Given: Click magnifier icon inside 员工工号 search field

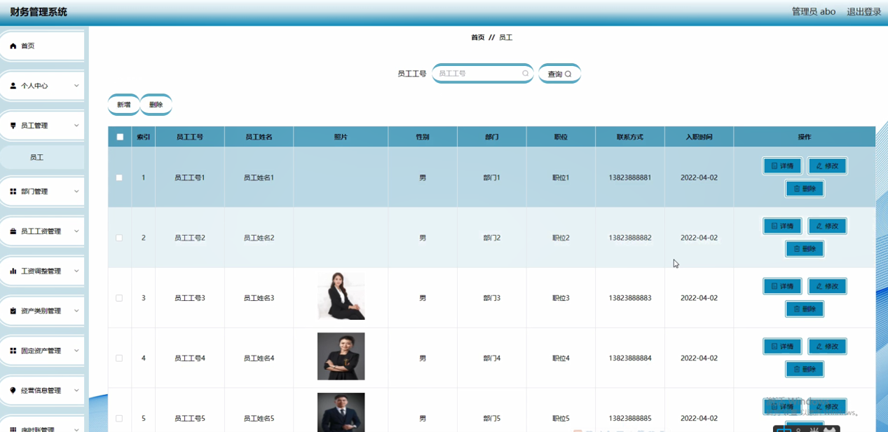Looking at the screenshot, I should pos(525,74).
